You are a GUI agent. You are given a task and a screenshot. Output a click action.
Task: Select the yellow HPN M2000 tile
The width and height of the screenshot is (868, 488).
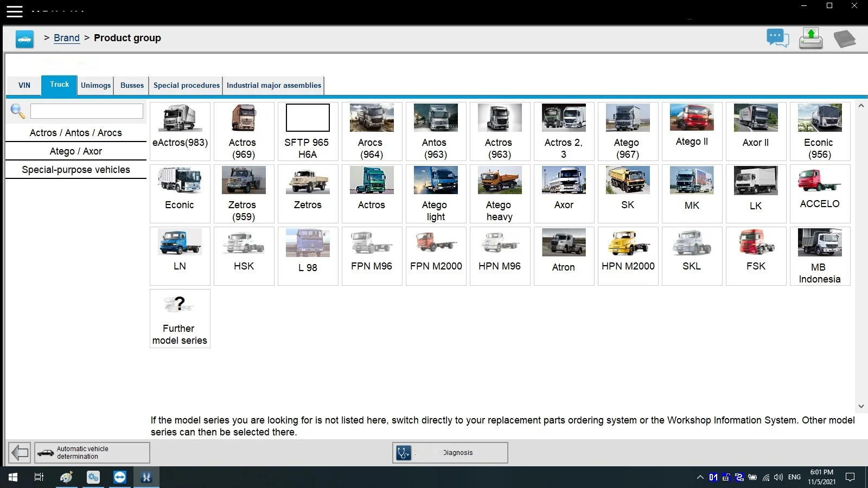(x=628, y=256)
